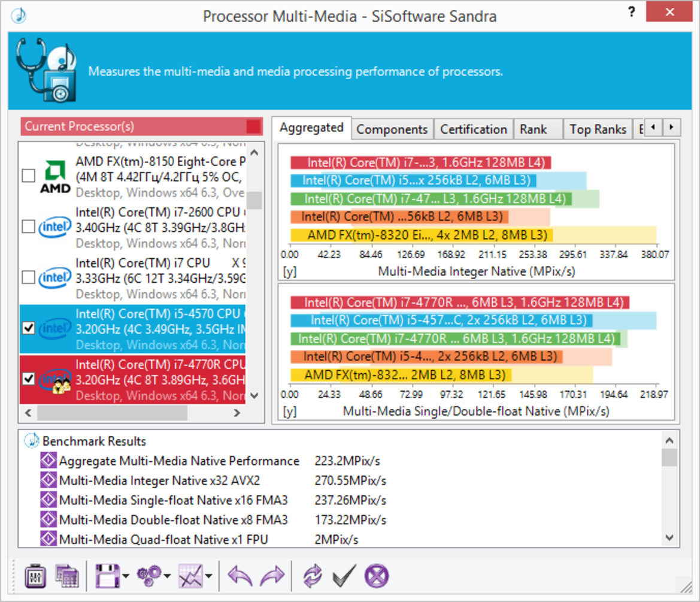Click the chart view icon
The image size is (700, 602).
point(190,576)
